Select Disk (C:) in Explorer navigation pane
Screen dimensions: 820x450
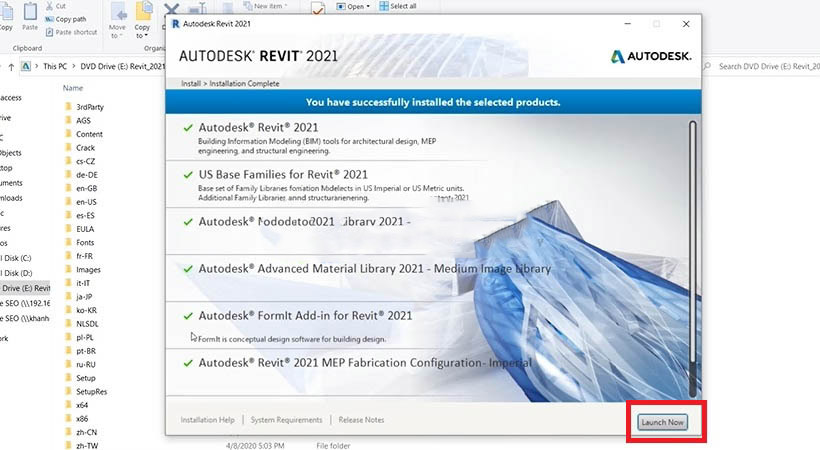click(17, 258)
